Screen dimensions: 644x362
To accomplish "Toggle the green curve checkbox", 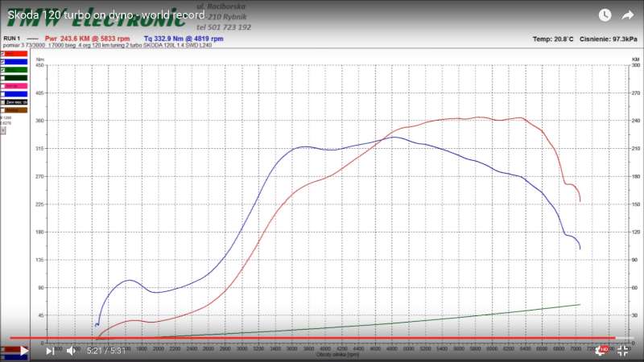I will [2, 69].
